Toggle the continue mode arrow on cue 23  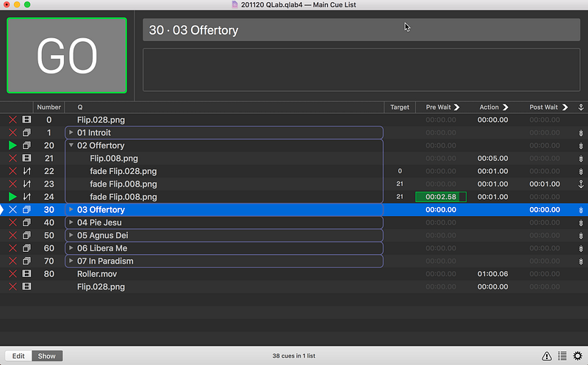click(x=581, y=184)
